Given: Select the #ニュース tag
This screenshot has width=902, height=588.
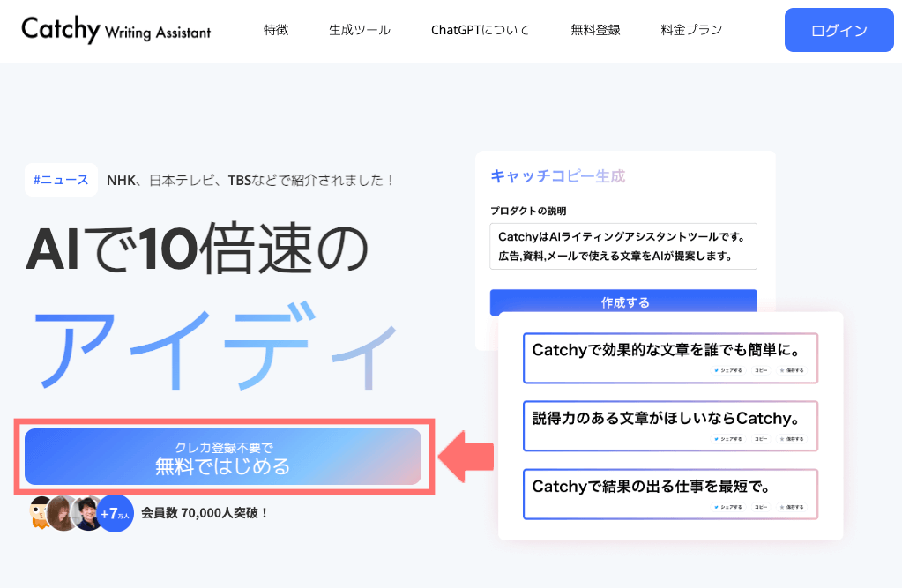Looking at the screenshot, I should point(61,180).
